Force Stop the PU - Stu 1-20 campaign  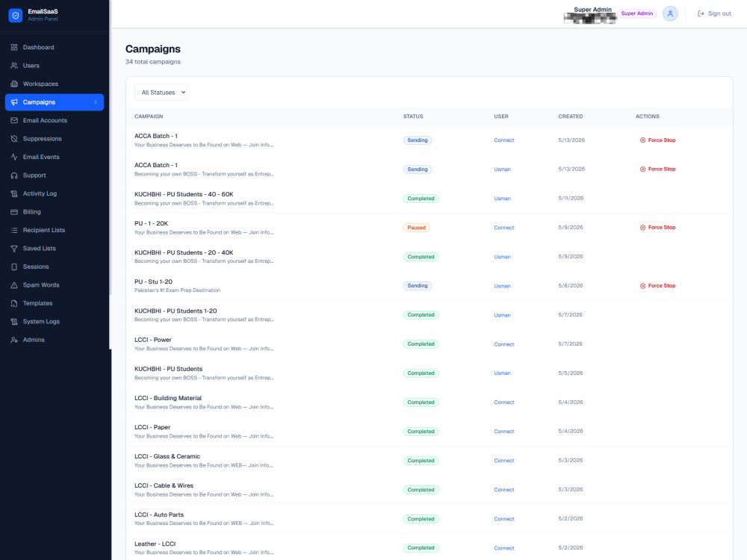pos(657,286)
